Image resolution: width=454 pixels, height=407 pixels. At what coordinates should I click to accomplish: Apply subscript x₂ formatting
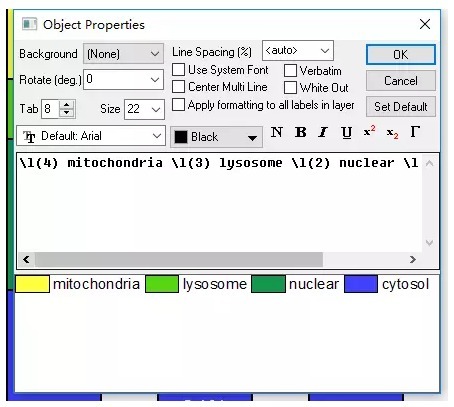(392, 133)
